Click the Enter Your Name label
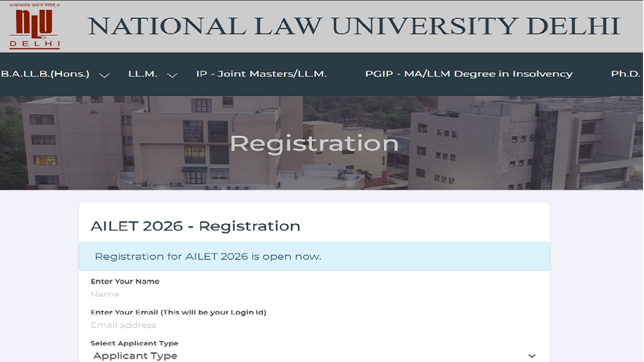This screenshot has height=362, width=644. click(125, 281)
